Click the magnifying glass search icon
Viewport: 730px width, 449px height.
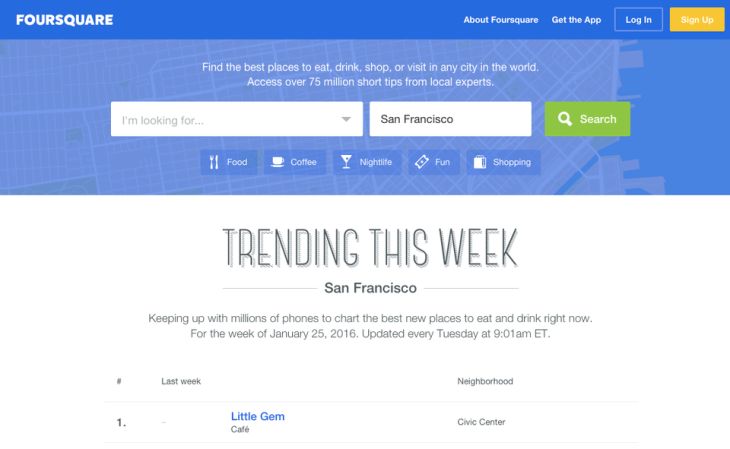tap(565, 119)
